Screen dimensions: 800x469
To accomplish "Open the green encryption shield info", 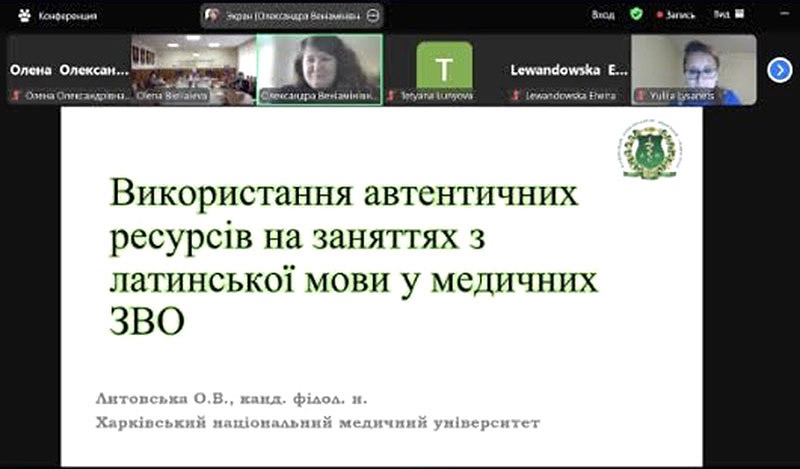I will pos(637,15).
